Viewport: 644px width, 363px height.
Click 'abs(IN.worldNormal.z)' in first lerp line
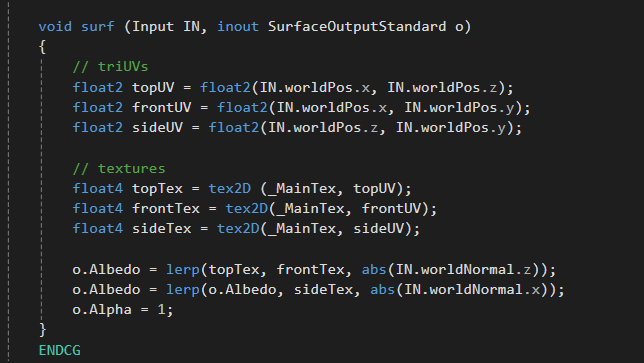tap(454, 270)
